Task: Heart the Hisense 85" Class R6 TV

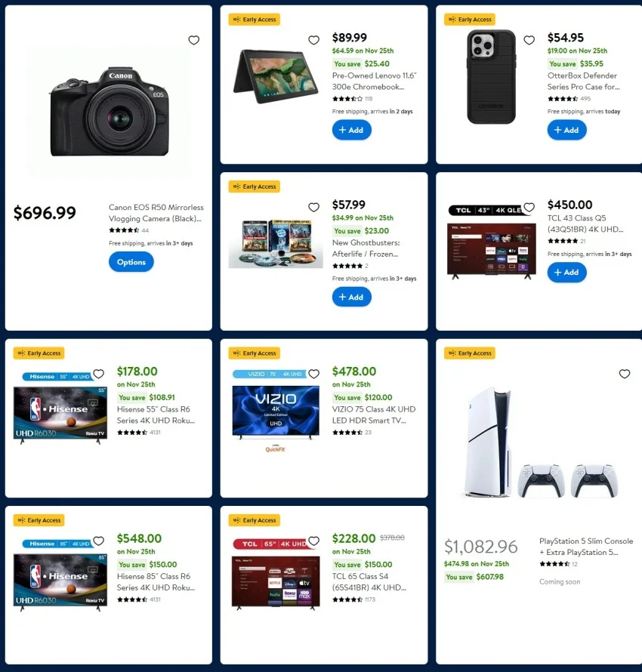Action: pos(99,541)
